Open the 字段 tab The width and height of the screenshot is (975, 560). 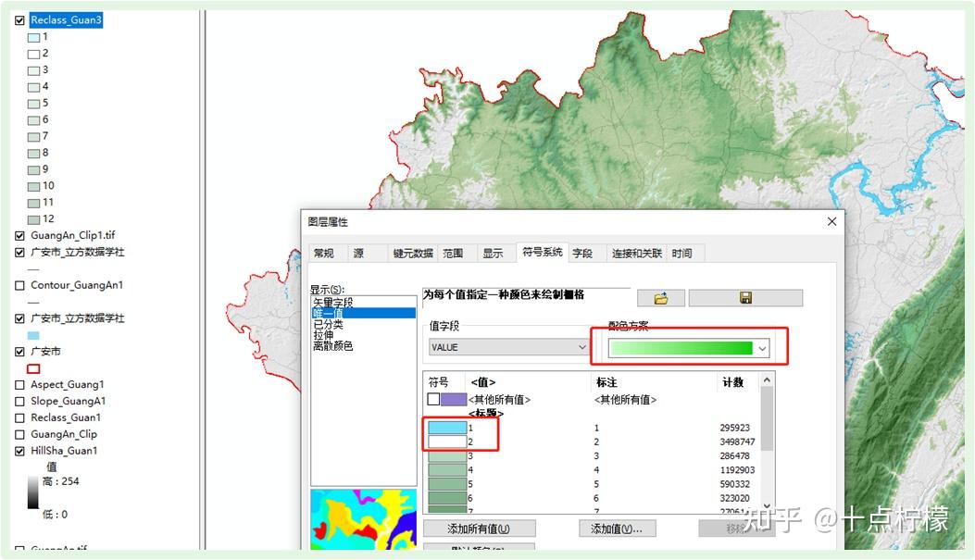click(x=584, y=252)
